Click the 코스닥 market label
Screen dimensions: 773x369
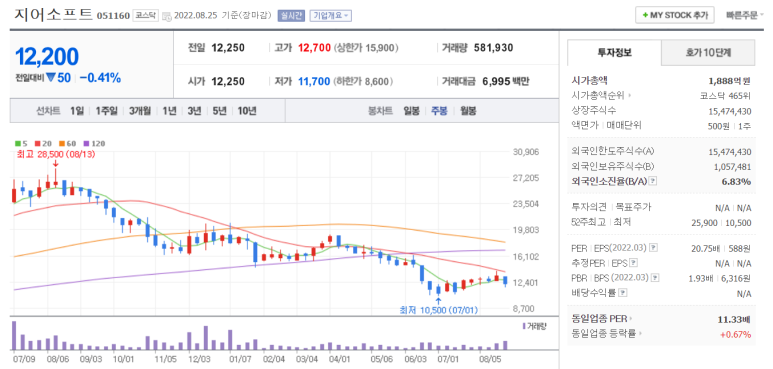(145, 16)
